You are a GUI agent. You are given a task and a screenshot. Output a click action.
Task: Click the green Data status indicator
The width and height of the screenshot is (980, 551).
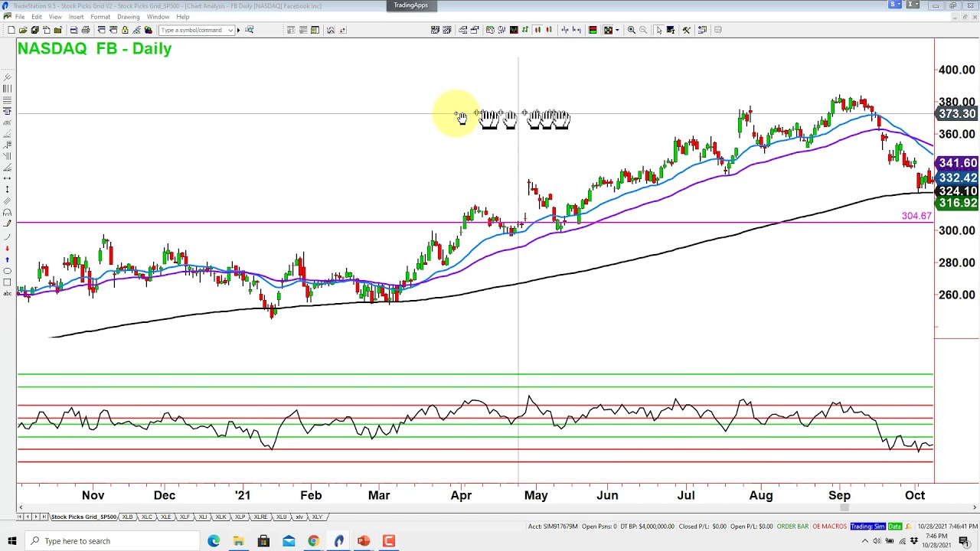point(894,527)
